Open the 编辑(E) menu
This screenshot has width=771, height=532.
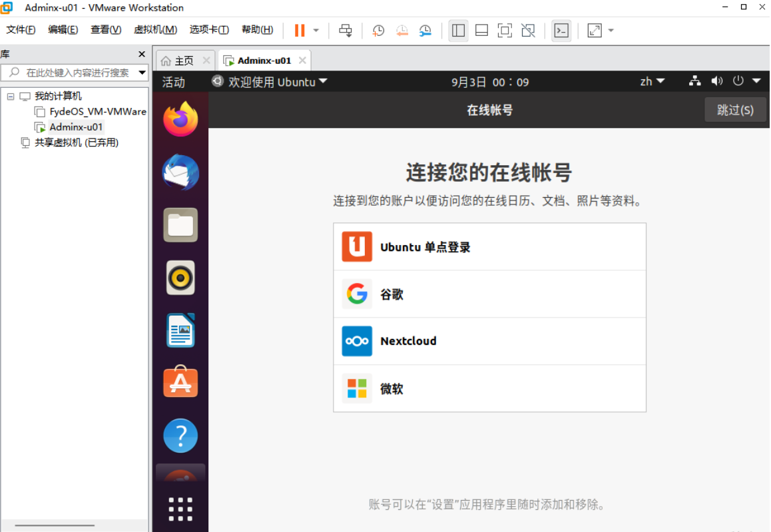(x=63, y=29)
